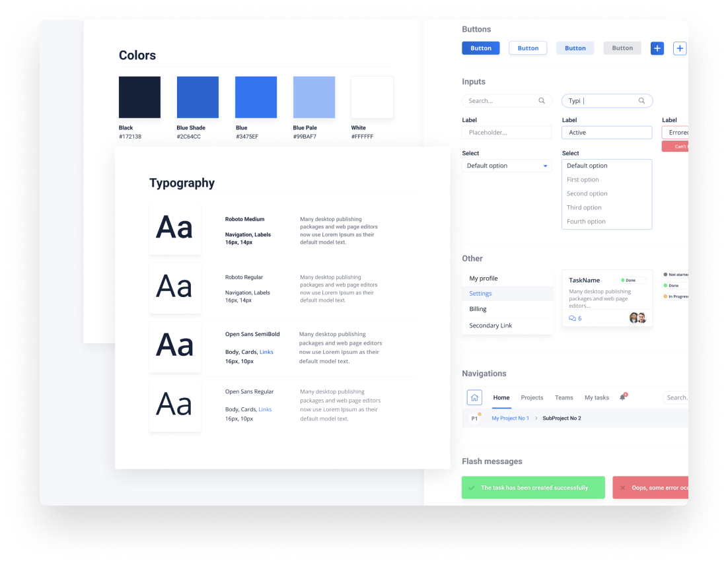Switch to the Teams navigation tab
728x565 pixels.
(x=564, y=397)
